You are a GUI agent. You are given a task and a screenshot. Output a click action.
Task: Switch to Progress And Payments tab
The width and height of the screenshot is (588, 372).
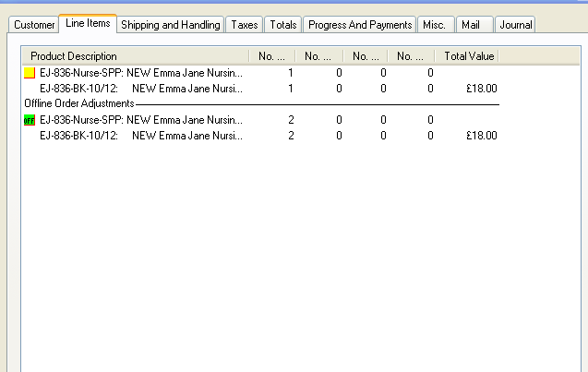click(360, 25)
